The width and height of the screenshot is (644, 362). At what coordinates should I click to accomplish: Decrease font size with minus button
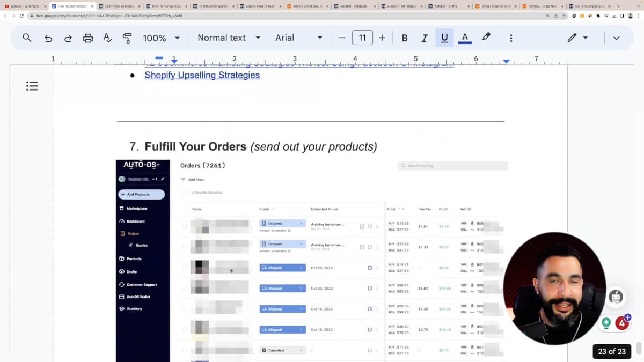click(x=342, y=38)
